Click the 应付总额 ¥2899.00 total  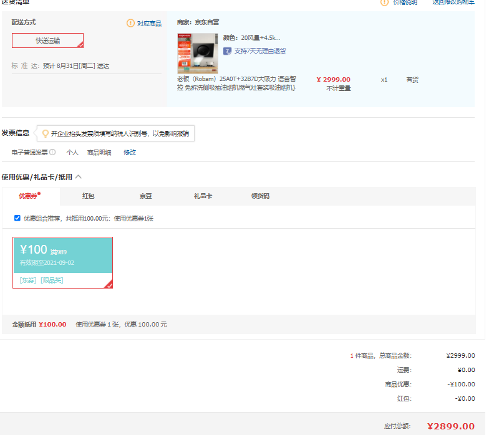coord(450,426)
